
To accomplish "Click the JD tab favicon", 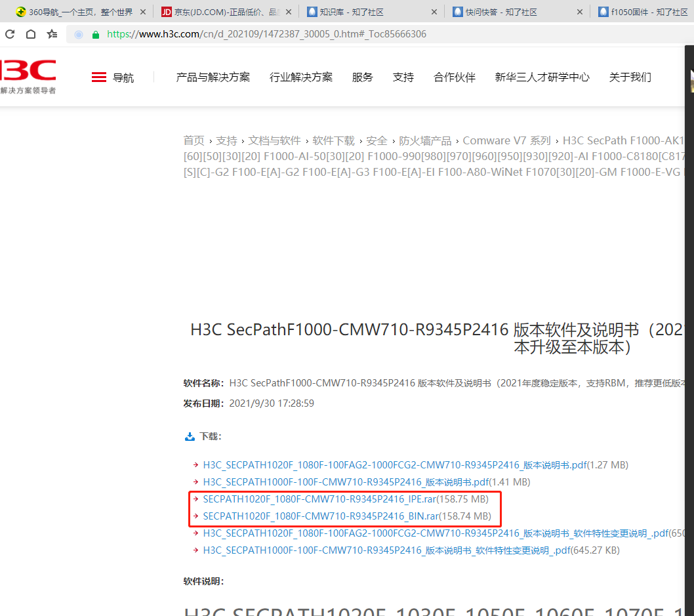I will 167,12.
